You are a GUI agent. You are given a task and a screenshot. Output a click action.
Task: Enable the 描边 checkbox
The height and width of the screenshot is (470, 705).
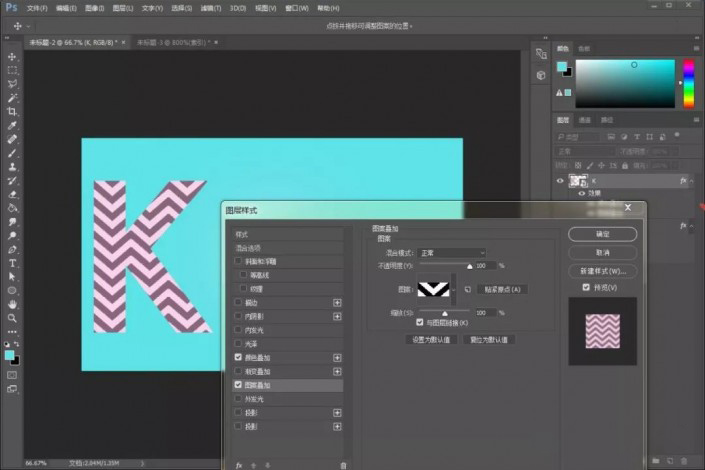coord(238,302)
